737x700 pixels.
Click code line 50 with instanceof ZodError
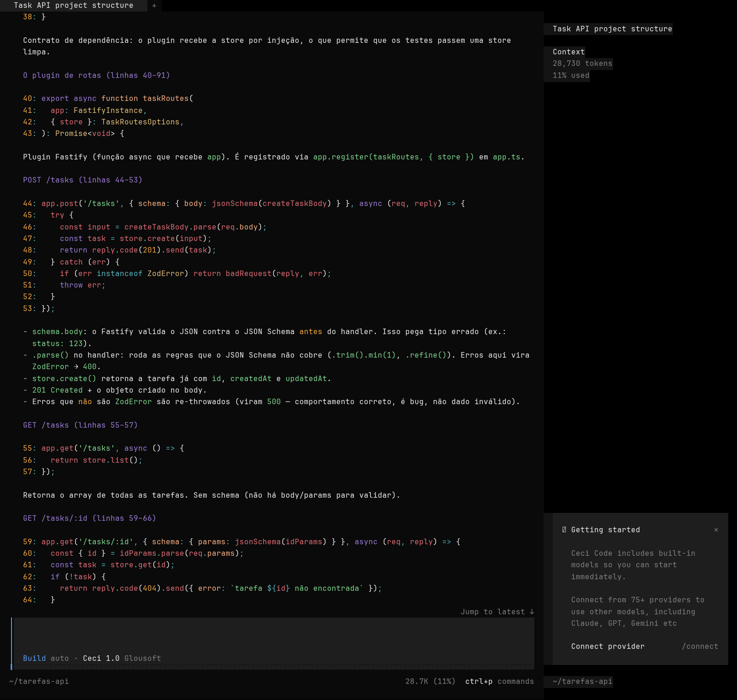click(177, 274)
